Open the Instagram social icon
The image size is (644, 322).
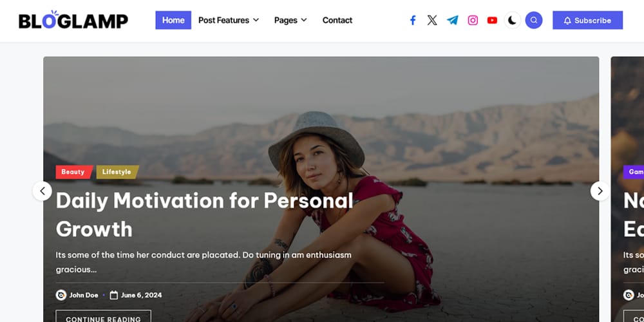(x=473, y=20)
